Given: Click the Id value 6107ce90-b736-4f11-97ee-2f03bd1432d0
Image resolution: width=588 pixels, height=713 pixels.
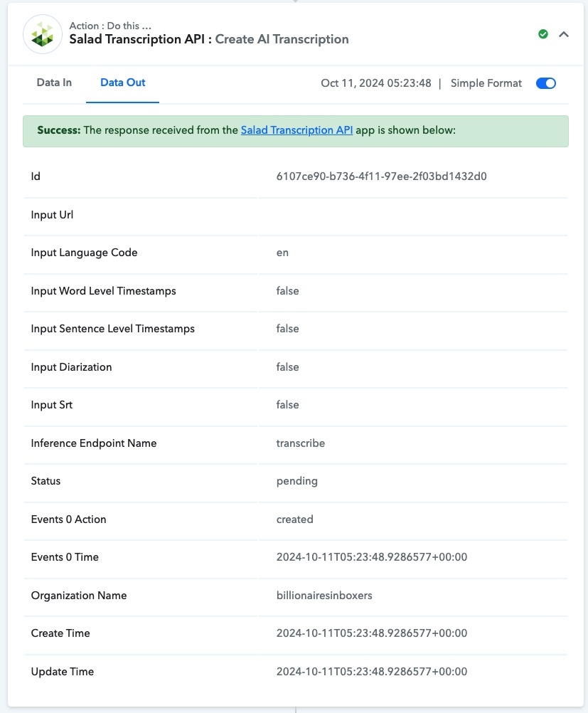Looking at the screenshot, I should point(381,176).
